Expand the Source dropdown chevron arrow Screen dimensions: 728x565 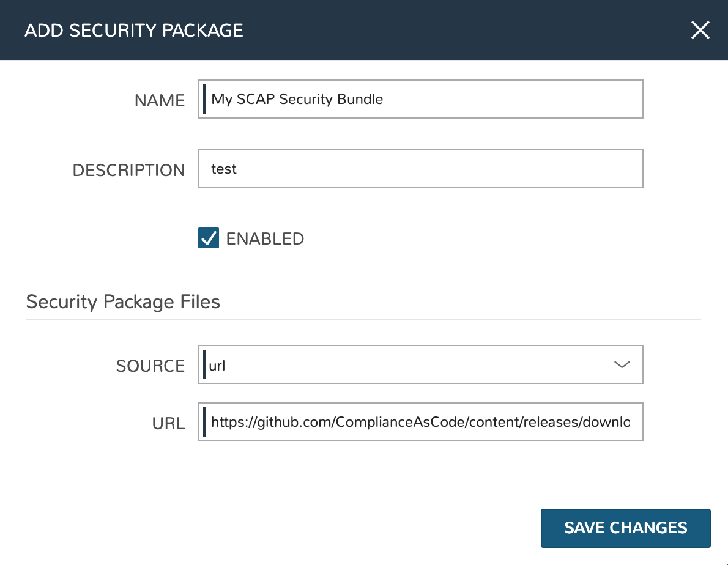(622, 365)
